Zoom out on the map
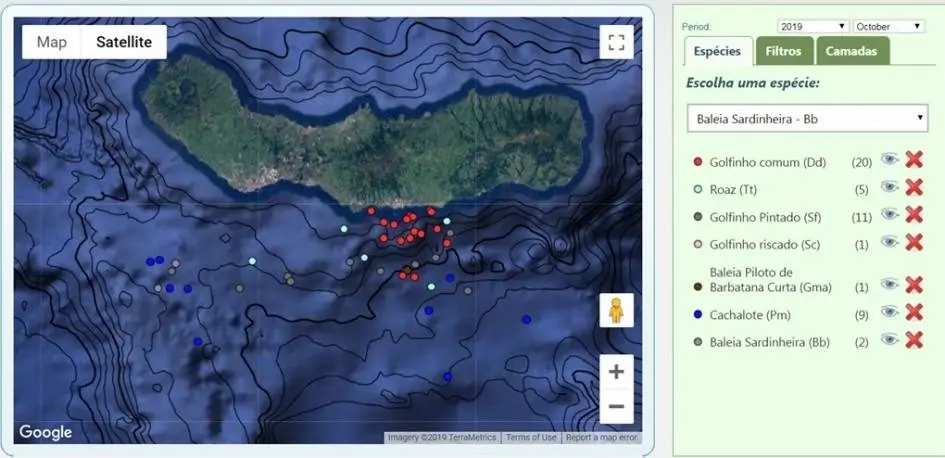 point(616,406)
